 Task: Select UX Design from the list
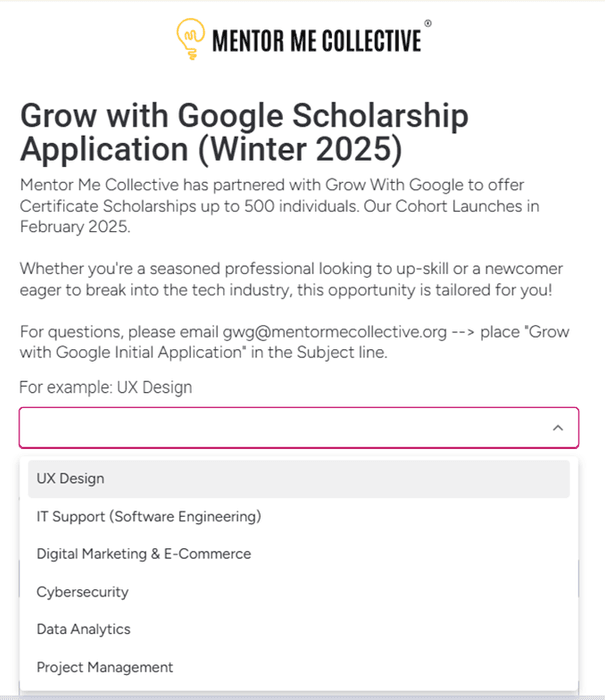tap(299, 479)
